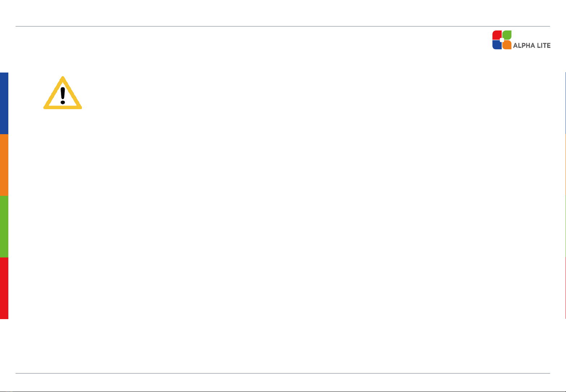Click the thin blue line on the right edge
566x392 pixels.
coord(565,103)
